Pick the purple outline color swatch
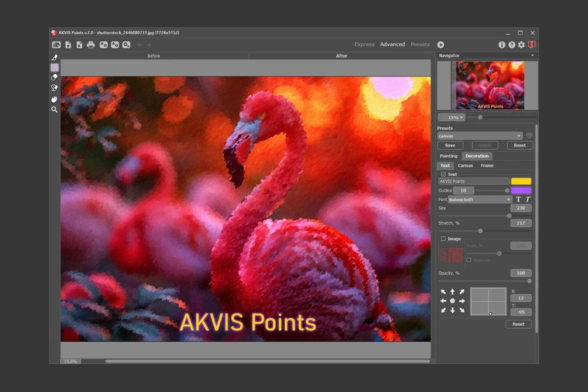Image resolution: width=588 pixels, height=392 pixels. 521,190
